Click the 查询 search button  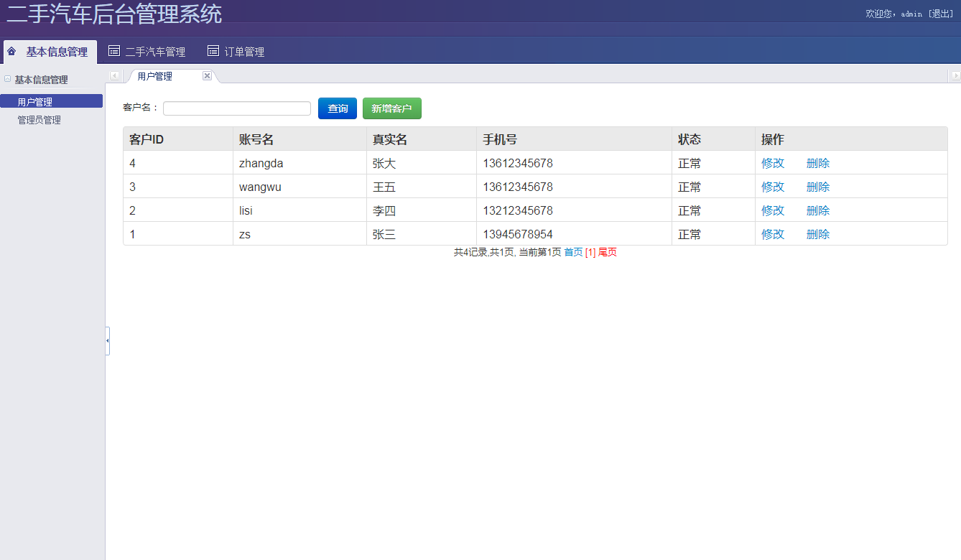[338, 108]
